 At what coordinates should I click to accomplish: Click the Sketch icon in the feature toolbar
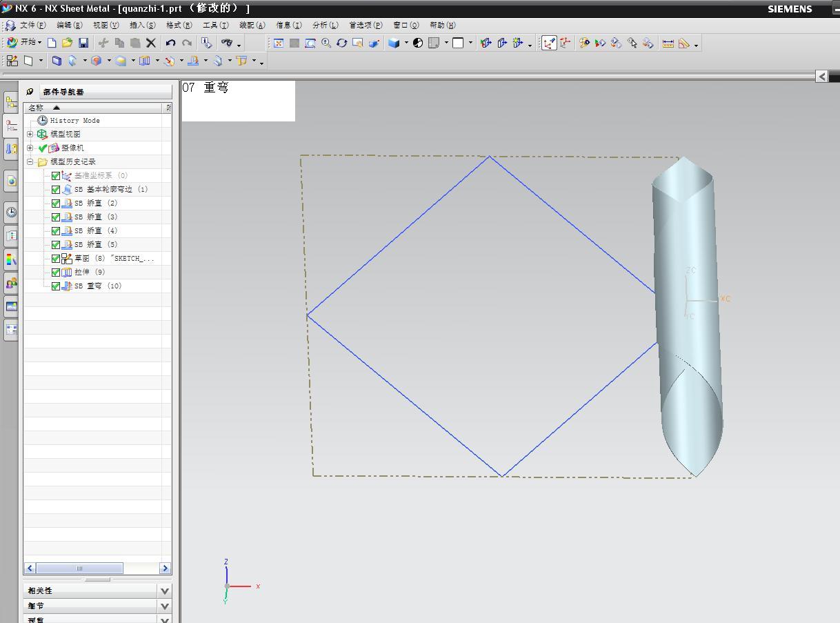tap(12, 61)
